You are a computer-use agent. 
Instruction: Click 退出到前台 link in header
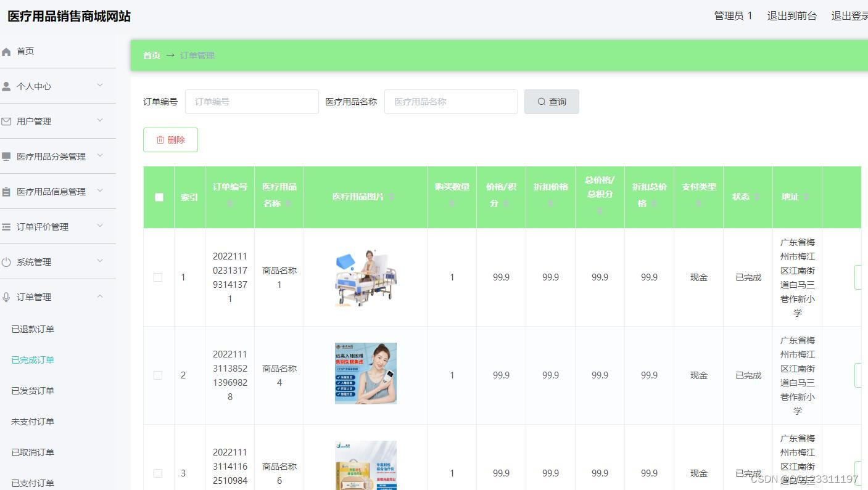coord(792,16)
